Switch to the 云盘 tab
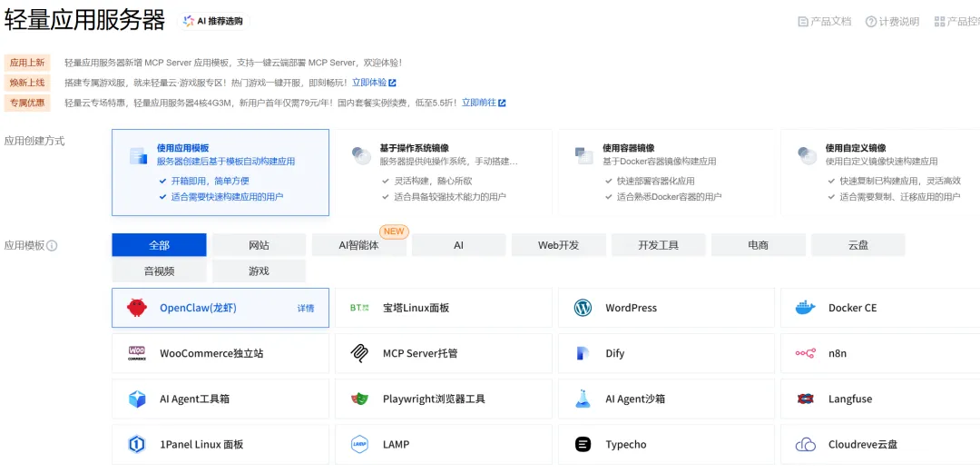 [858, 245]
